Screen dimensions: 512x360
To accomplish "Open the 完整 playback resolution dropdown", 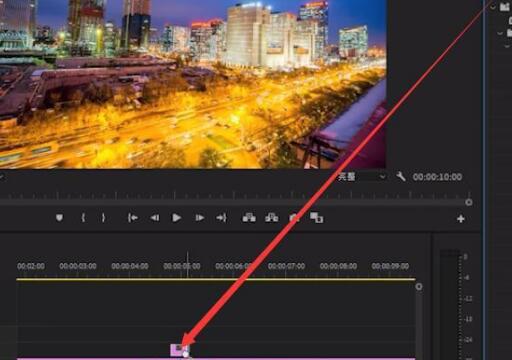I will tap(362, 177).
